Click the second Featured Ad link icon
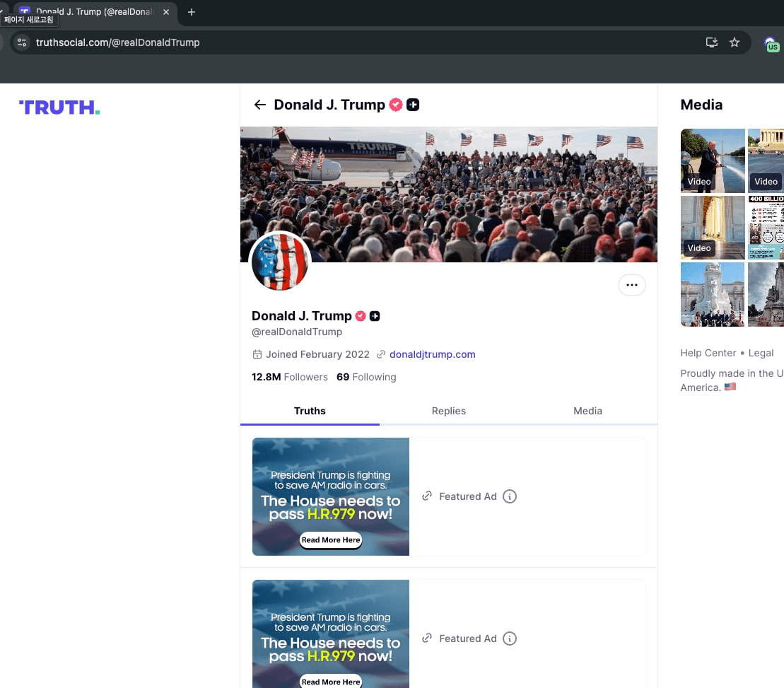This screenshot has height=688, width=784. point(426,638)
